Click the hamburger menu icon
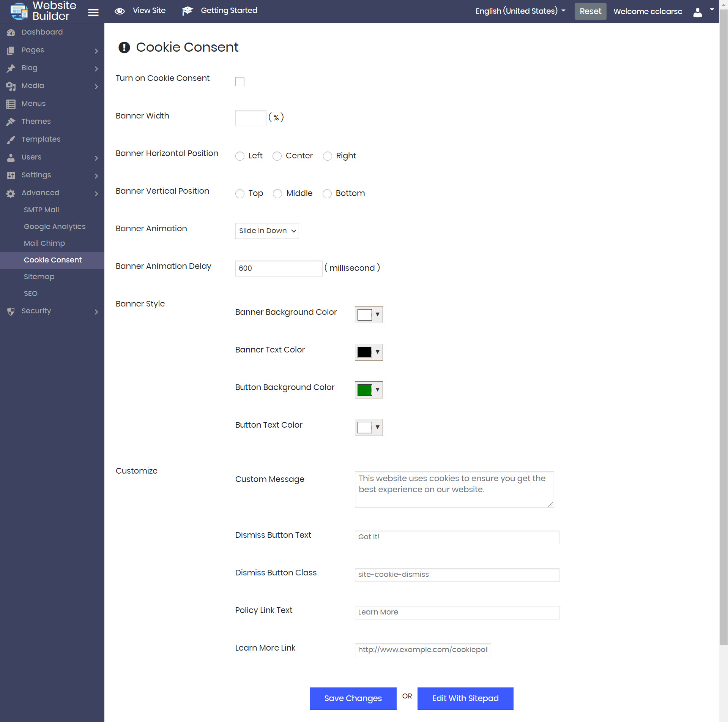728x722 pixels. click(x=93, y=13)
